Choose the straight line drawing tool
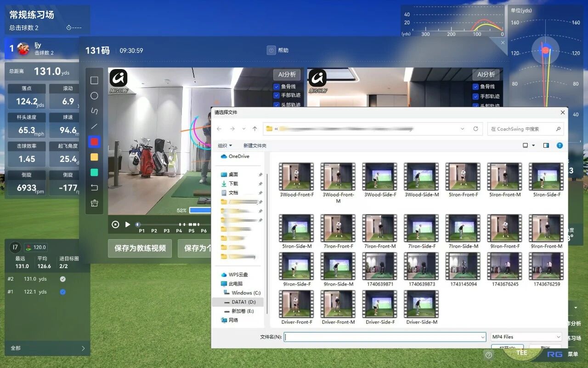Screen dimensions: 588x368 [x=94, y=126]
